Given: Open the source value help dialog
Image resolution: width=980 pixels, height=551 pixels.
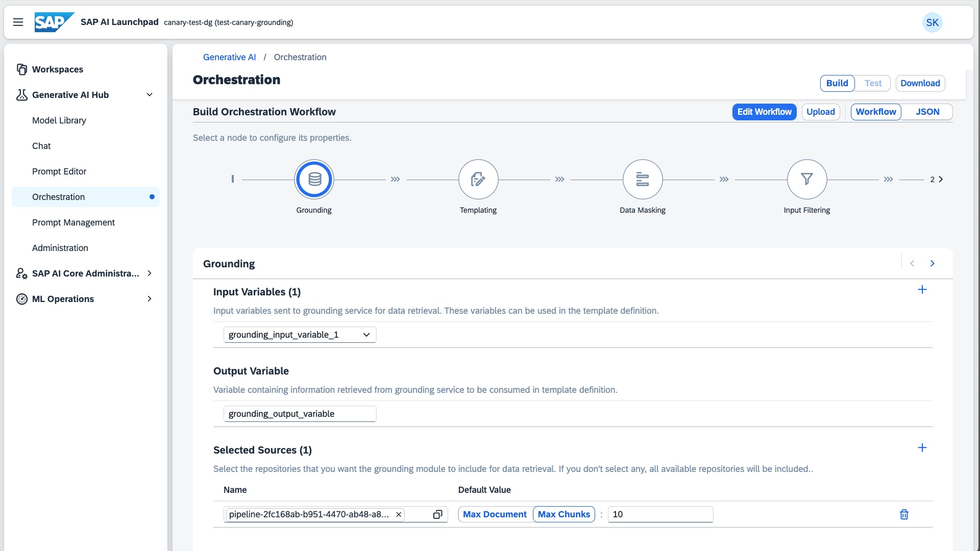Looking at the screenshot, I should pyautogui.click(x=437, y=514).
